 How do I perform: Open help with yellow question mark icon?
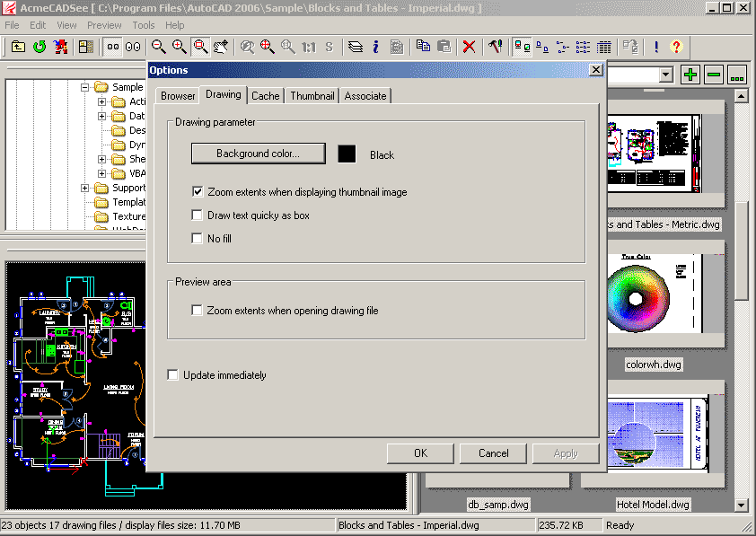pos(676,47)
